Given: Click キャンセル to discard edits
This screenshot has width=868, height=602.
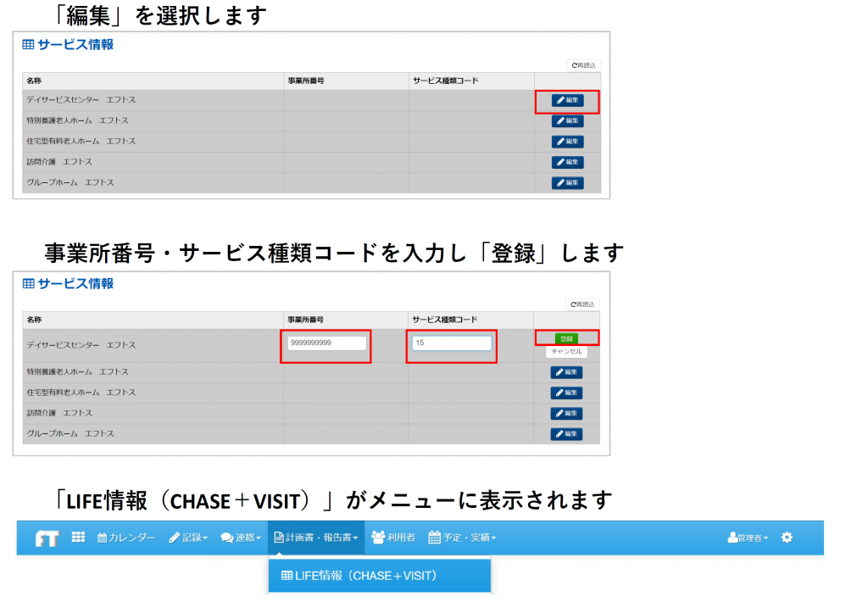Looking at the screenshot, I should pyautogui.click(x=565, y=349).
